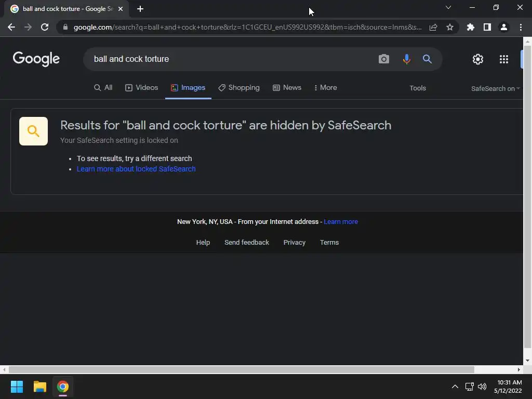Open network status tray icon
Image resolution: width=532 pixels, height=399 pixels.
pyautogui.click(x=469, y=387)
